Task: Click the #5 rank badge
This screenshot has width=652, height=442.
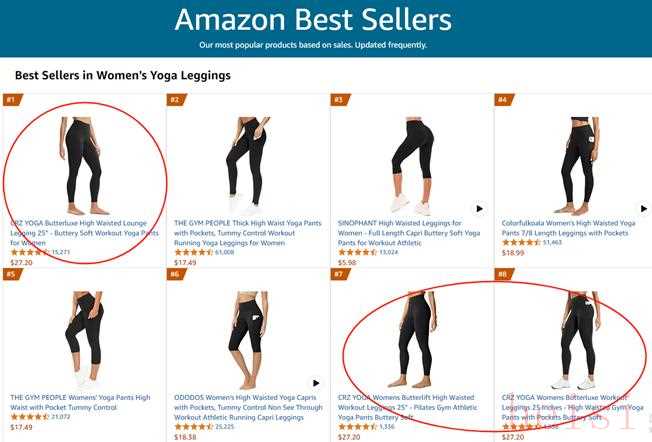Action: [x=12, y=274]
